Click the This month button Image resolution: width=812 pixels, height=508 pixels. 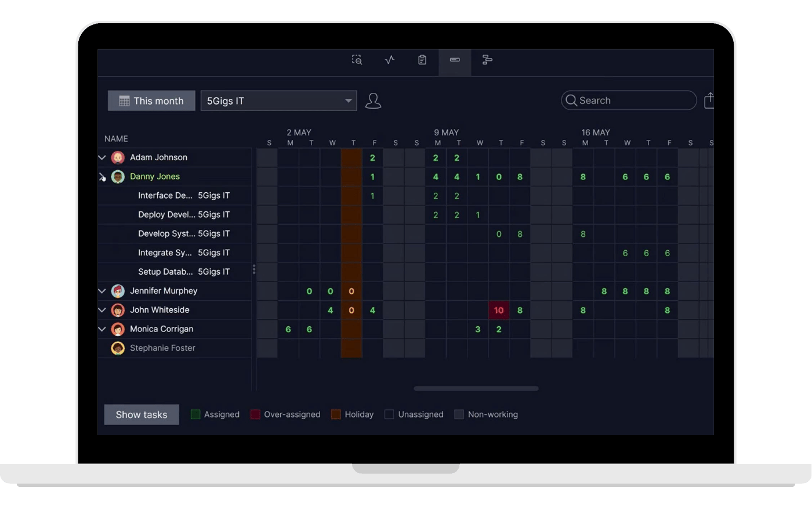(x=151, y=100)
